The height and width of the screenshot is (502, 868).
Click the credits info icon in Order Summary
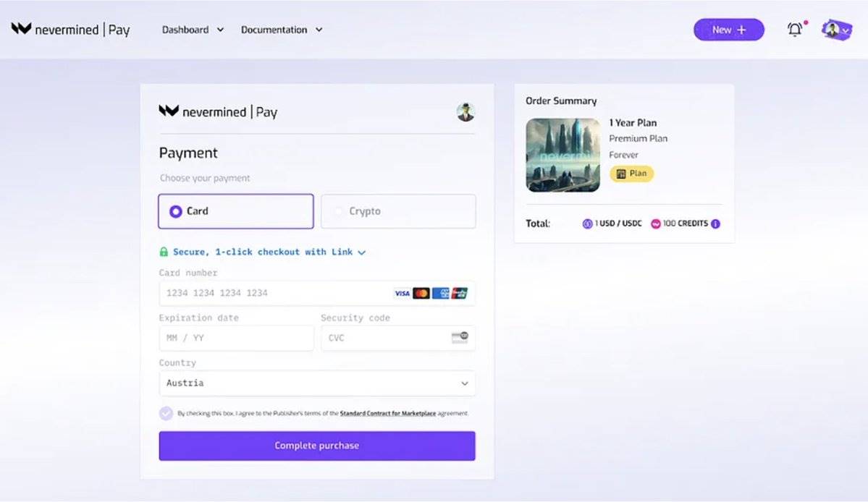pos(715,224)
